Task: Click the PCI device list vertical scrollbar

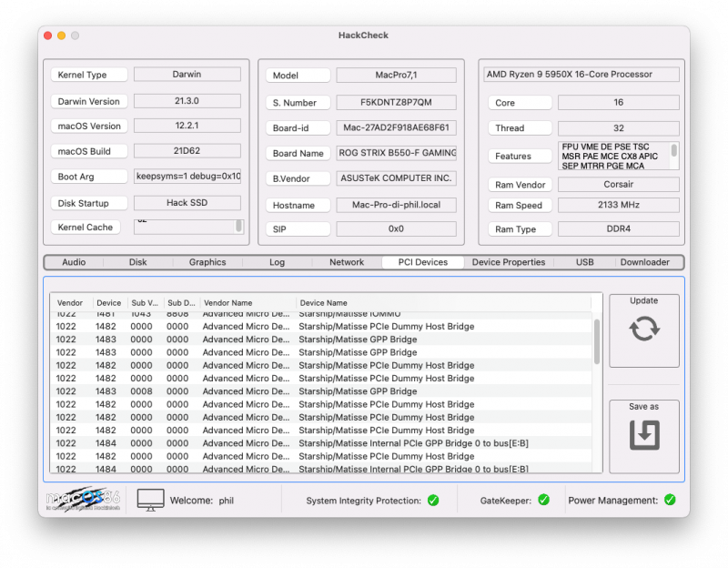Action: (x=597, y=341)
